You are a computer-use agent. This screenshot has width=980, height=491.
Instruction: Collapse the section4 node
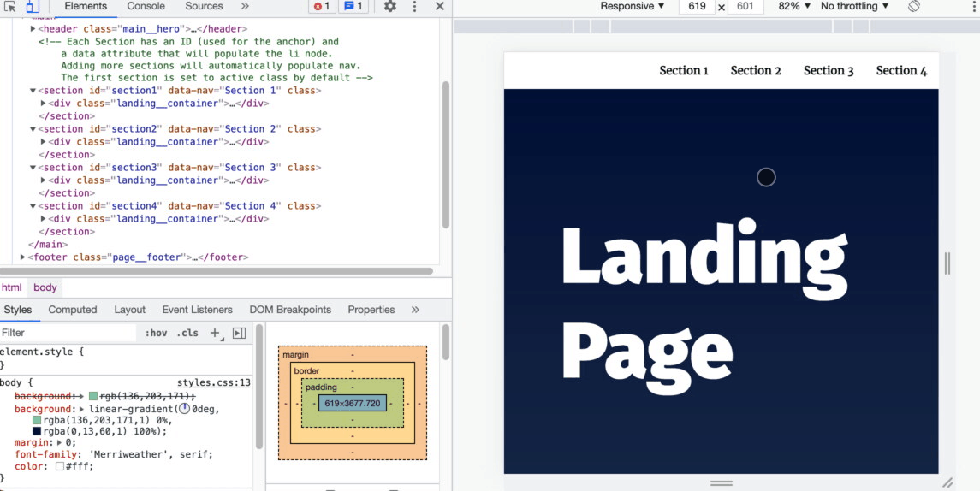click(x=33, y=206)
